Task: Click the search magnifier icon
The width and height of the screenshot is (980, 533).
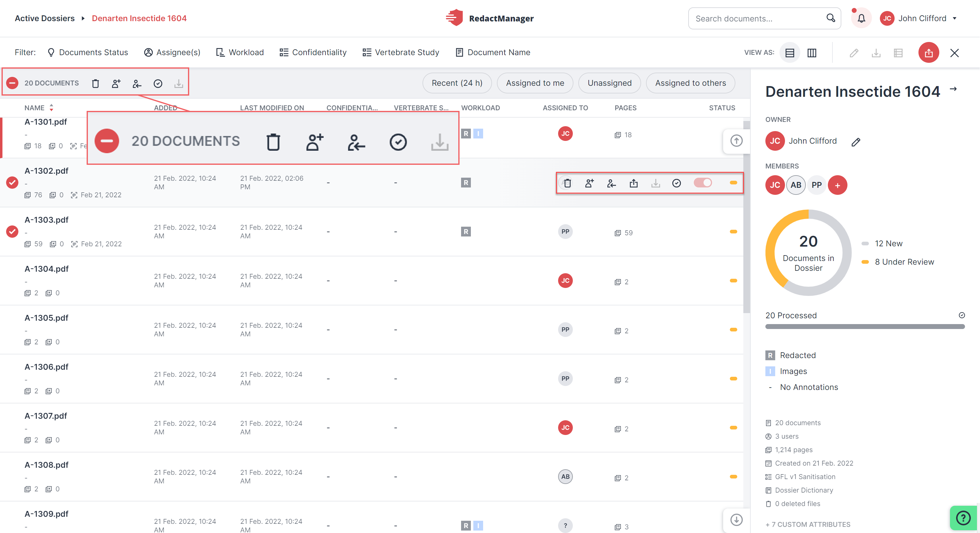Action: tap(831, 18)
